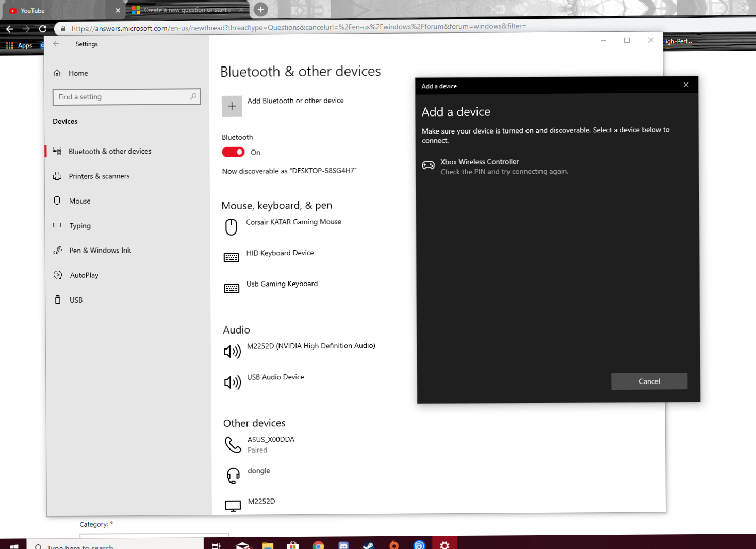Click the AutoPlay icon in sidebar
This screenshot has height=549, width=756.
[x=58, y=275]
